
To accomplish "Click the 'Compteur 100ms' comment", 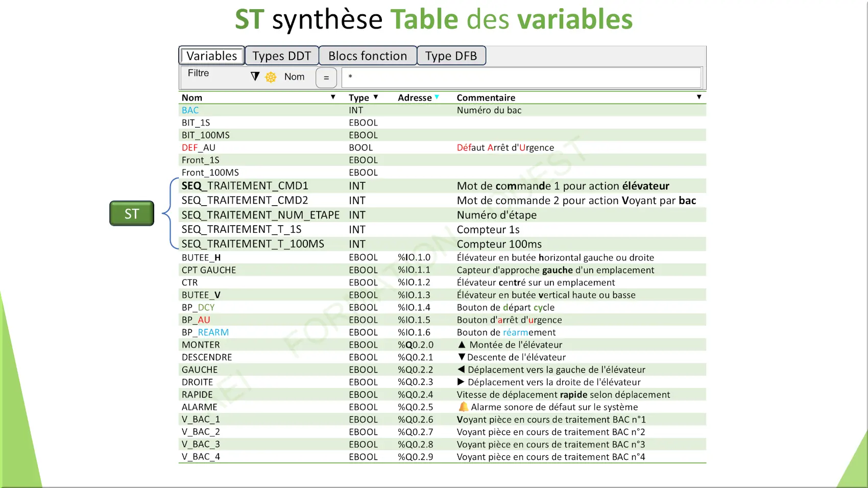I will (499, 244).
